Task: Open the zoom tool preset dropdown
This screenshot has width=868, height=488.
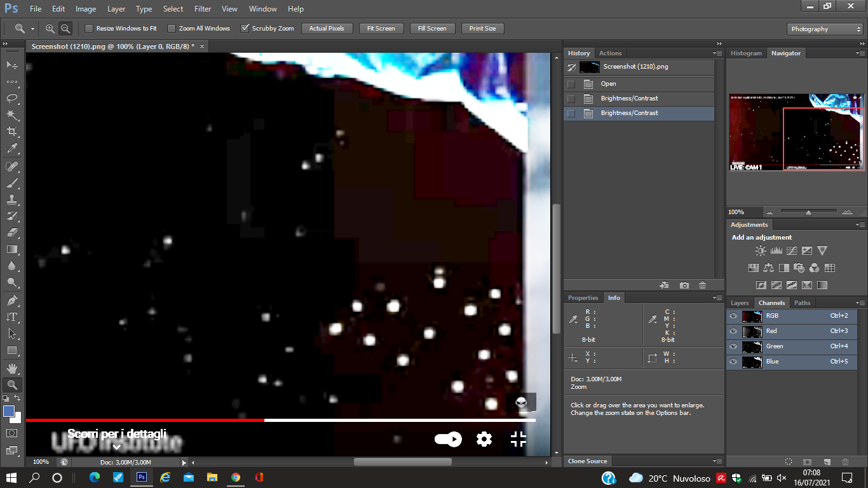Action: 24,29
